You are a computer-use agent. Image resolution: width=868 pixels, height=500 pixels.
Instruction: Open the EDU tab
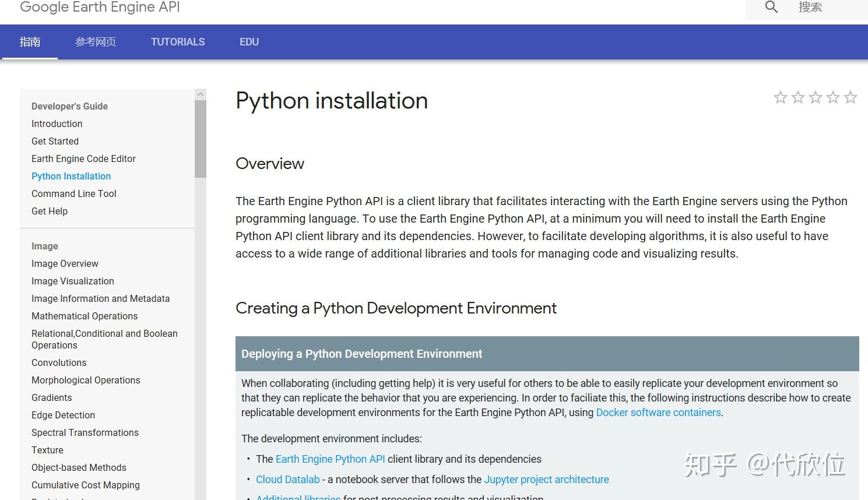click(249, 42)
